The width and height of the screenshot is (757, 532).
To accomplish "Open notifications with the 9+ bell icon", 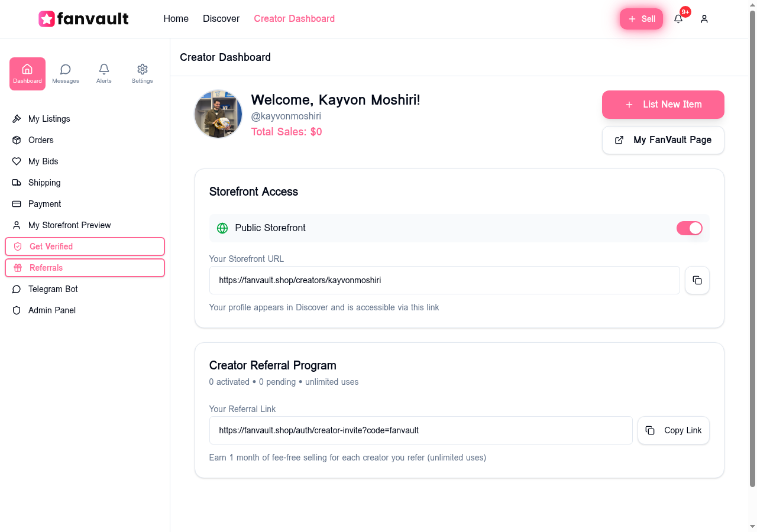I will [678, 19].
